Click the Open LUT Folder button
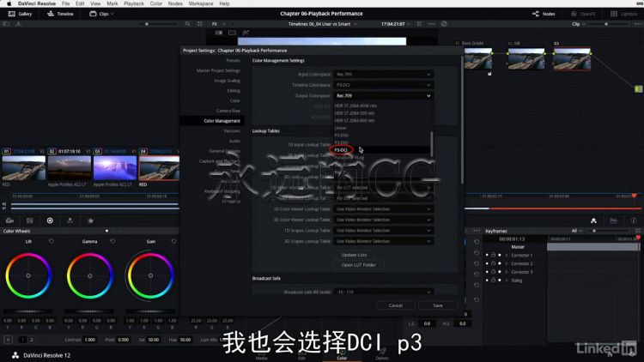 tap(359, 265)
